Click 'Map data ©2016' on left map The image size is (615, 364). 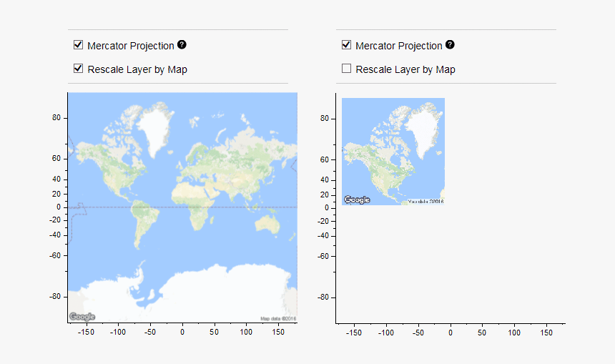tap(278, 318)
